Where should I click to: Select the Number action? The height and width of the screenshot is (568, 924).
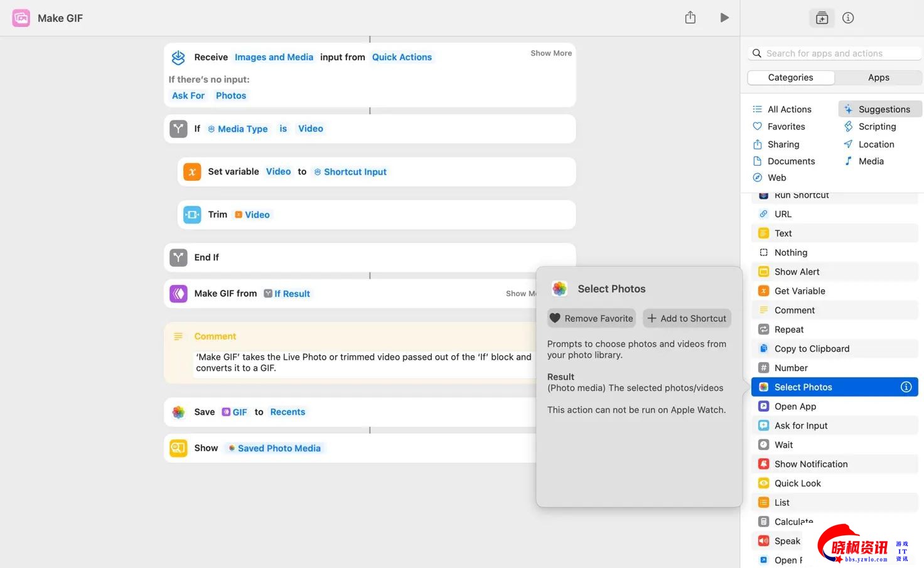[834, 368]
